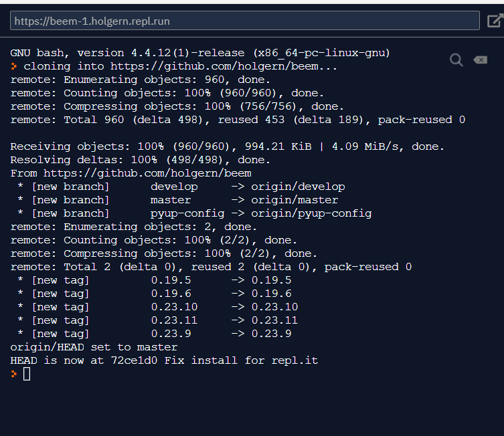Click the 'Resolving deltas: 100%' line
Screen dimensions: 504x436
click(x=140, y=160)
